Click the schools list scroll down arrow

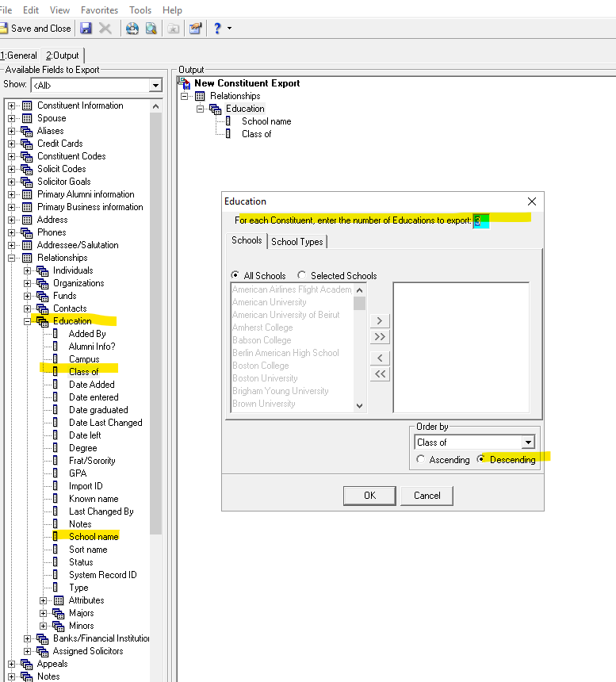tap(359, 406)
